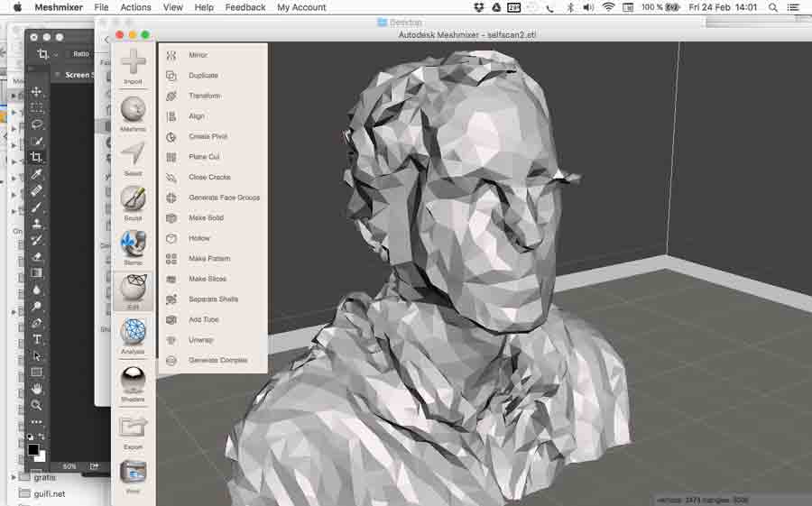Click the Import tool in Meshmixer sidebar

pyautogui.click(x=133, y=65)
